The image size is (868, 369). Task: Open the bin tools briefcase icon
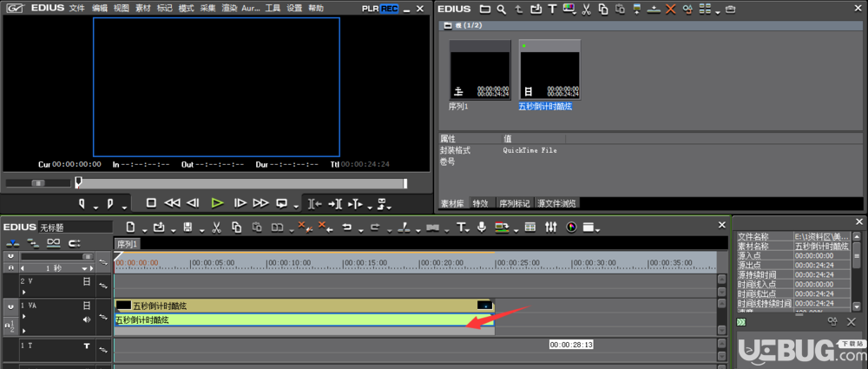click(731, 10)
